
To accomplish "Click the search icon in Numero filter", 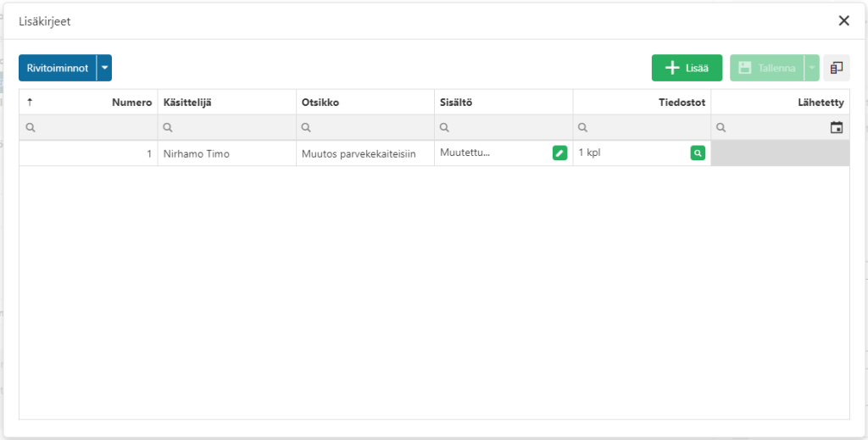I will point(31,128).
